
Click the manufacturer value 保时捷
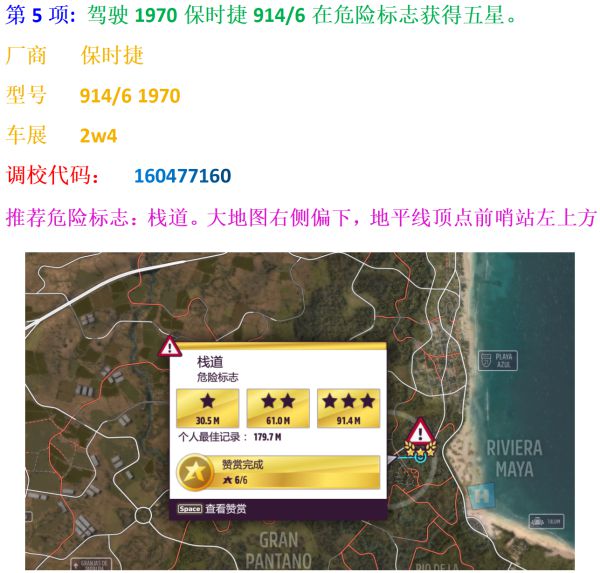[x=112, y=56]
